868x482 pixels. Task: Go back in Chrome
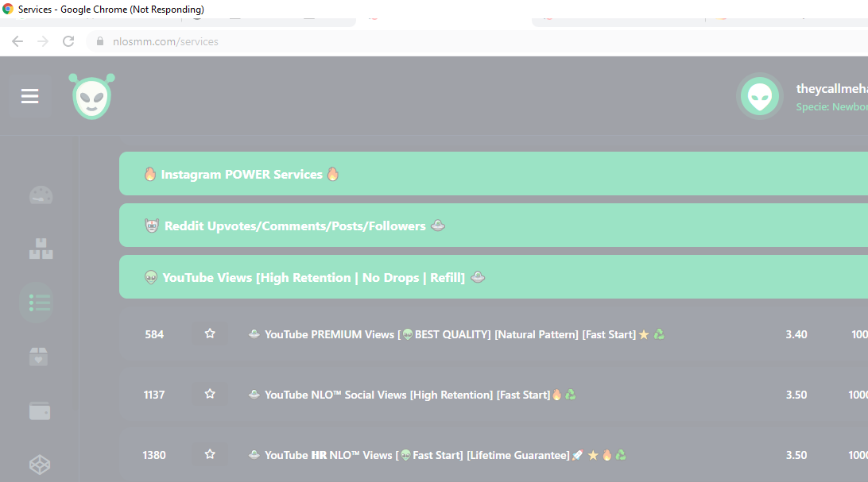click(17, 41)
